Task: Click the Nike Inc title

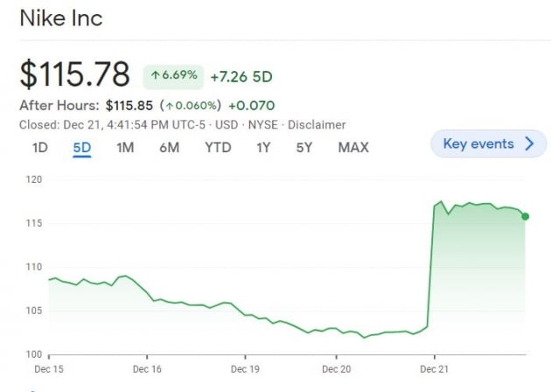Action: coord(60,18)
